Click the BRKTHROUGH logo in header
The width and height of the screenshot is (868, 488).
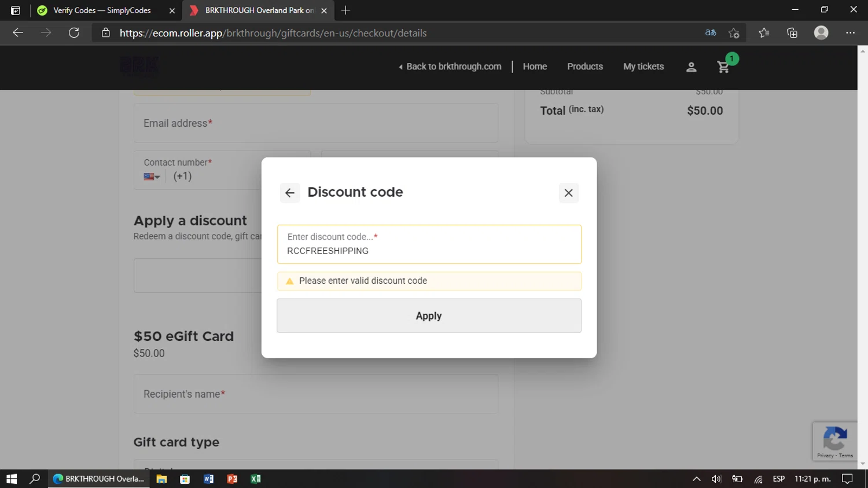139,67
